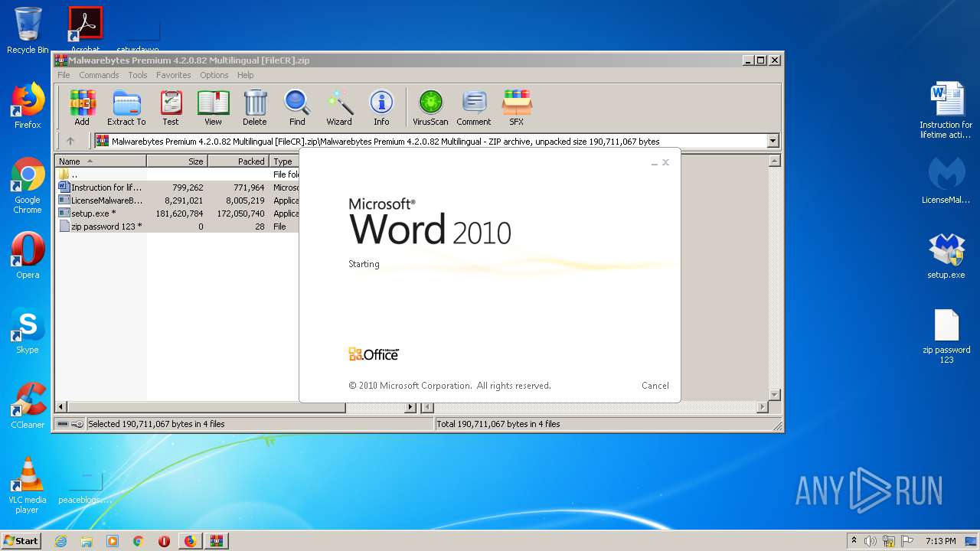Image resolution: width=980 pixels, height=551 pixels.
Task: Click the file list vertical scrollbar down arrow
Action: pyautogui.click(x=774, y=395)
